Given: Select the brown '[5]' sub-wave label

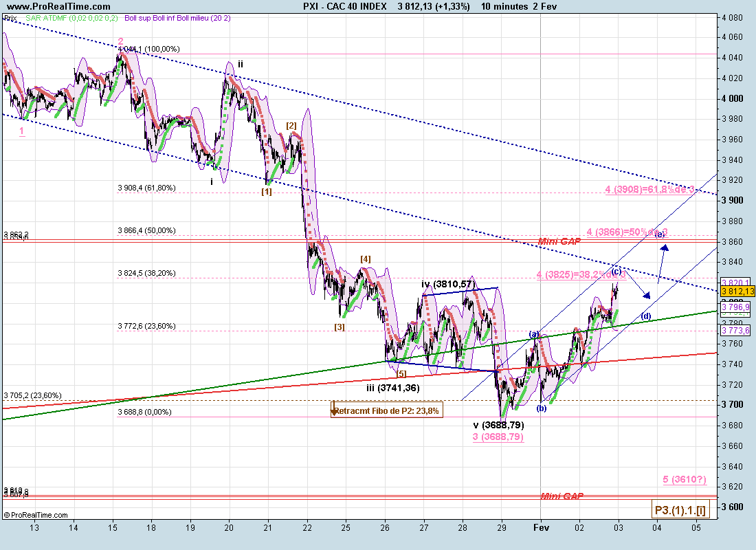Looking at the screenshot, I should (401, 373).
